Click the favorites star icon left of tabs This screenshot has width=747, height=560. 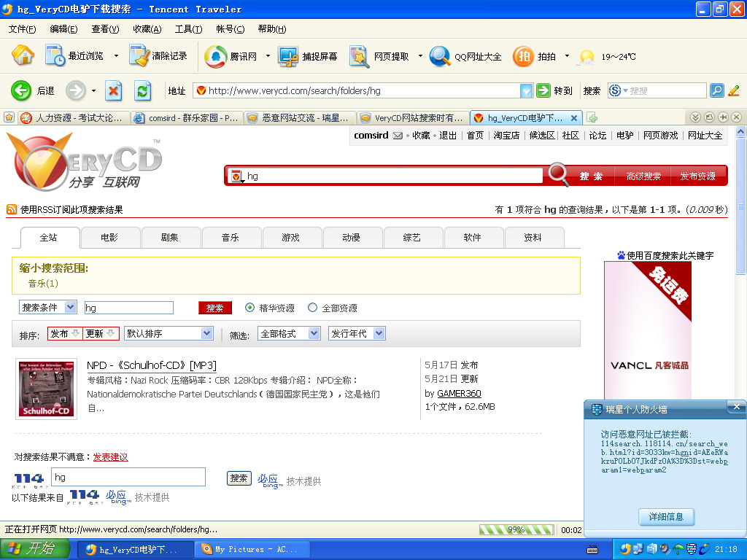pyautogui.click(x=9, y=117)
